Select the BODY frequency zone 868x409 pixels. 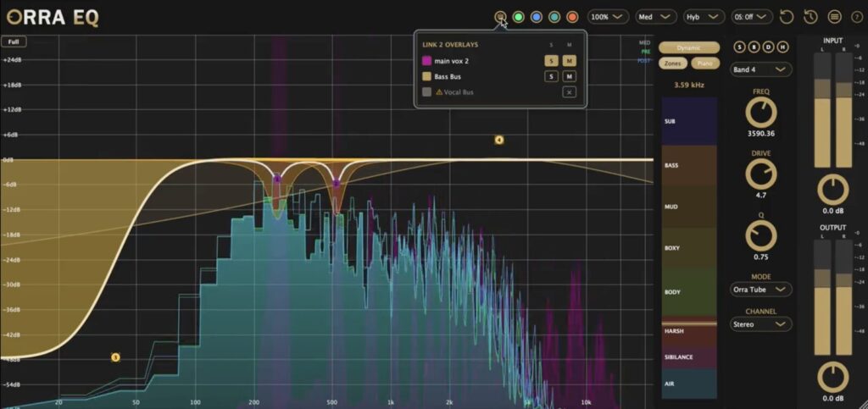pos(689,292)
